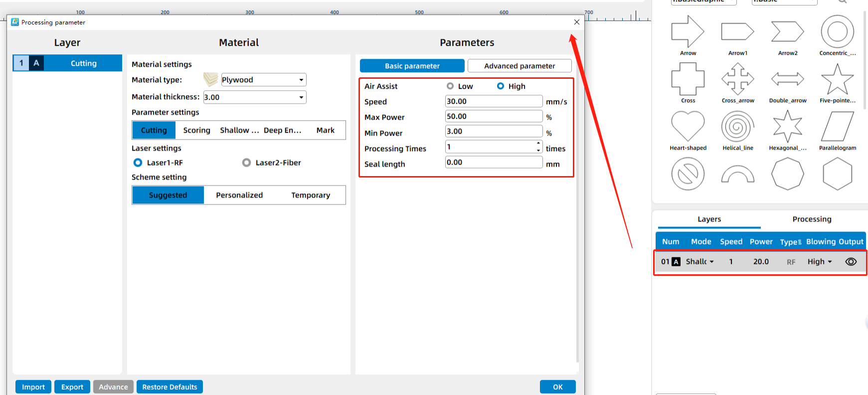Screen dimensions: 868x395
Task: Click the Parallelogram shape icon
Action: (x=837, y=127)
